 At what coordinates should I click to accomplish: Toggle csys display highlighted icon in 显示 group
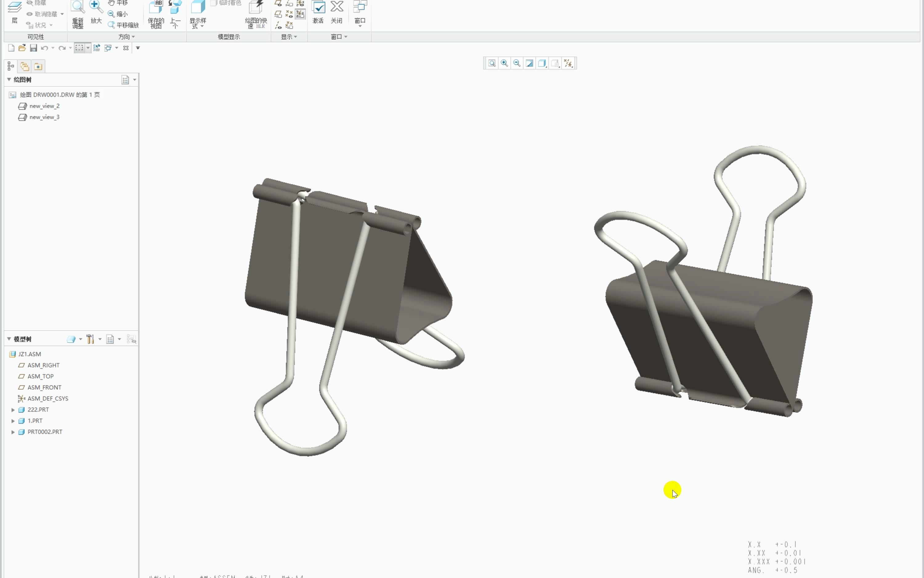[x=300, y=14]
